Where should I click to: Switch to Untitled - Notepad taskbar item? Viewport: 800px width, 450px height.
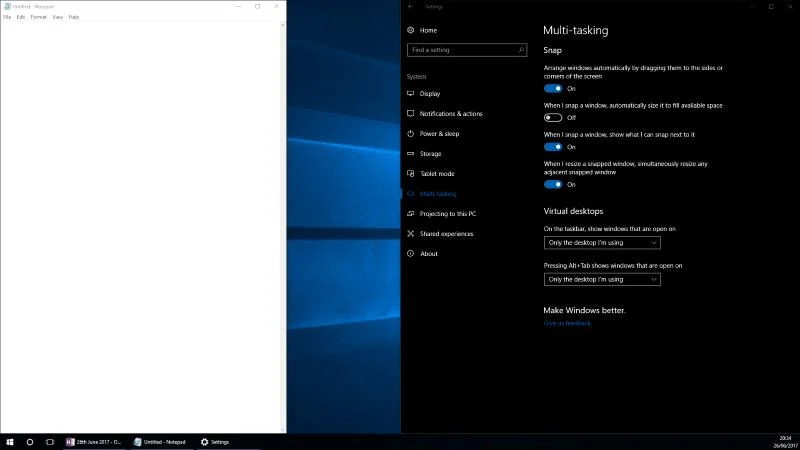161,442
